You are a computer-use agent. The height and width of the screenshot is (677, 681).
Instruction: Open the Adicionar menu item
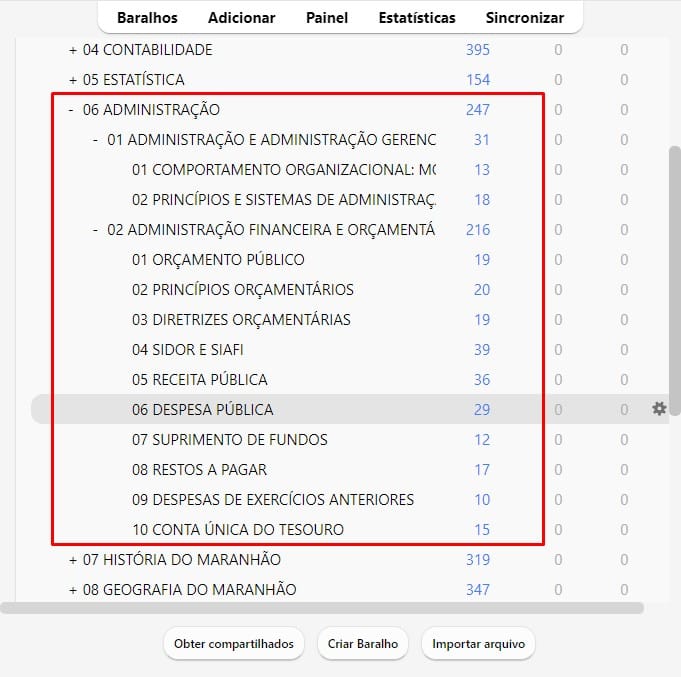(241, 18)
